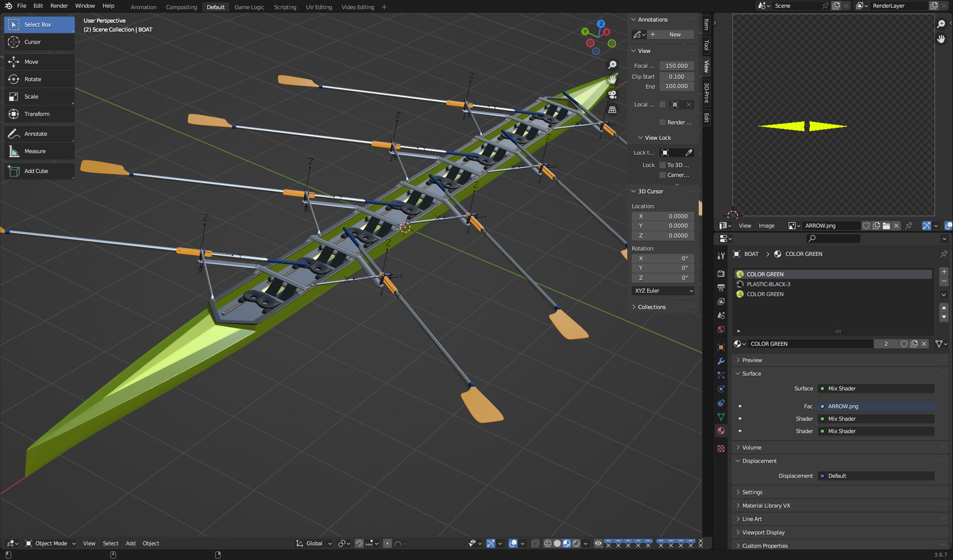
Task: Open the World properties tab
Action: point(721,329)
